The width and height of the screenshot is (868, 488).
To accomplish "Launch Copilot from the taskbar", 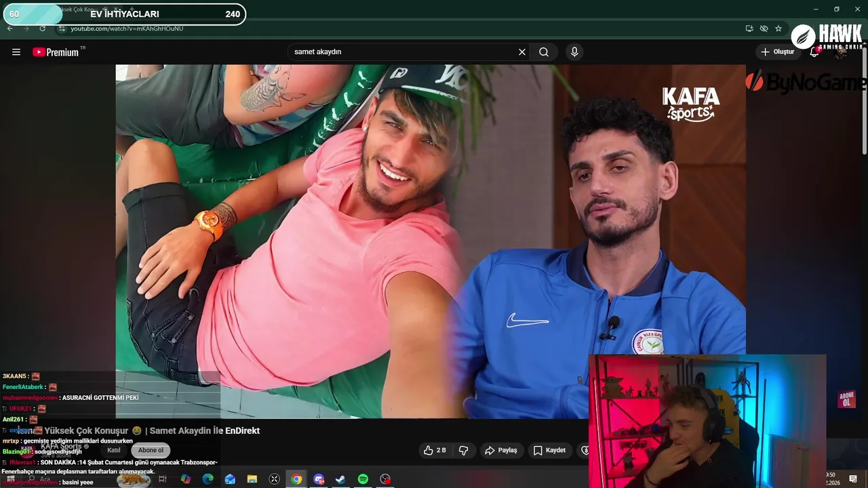I will click(x=186, y=479).
